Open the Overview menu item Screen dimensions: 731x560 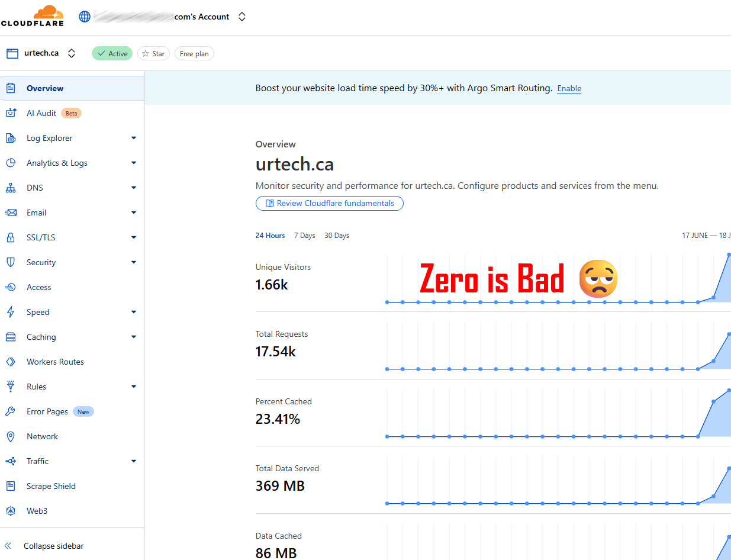45,88
